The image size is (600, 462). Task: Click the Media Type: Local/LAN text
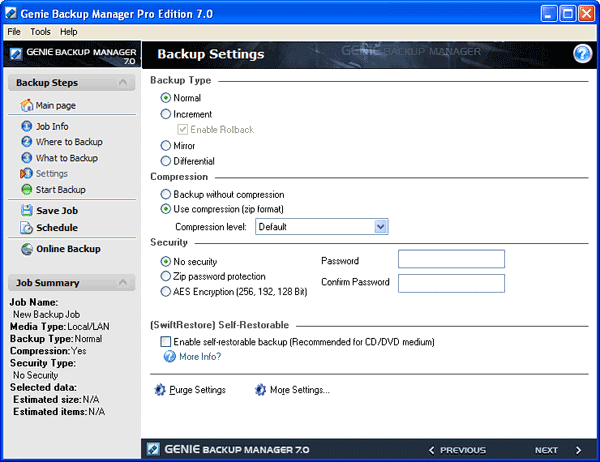click(x=60, y=327)
